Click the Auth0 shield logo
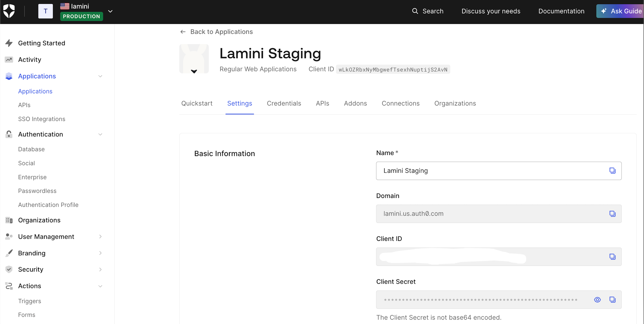The width and height of the screenshot is (644, 324). pos(9,11)
